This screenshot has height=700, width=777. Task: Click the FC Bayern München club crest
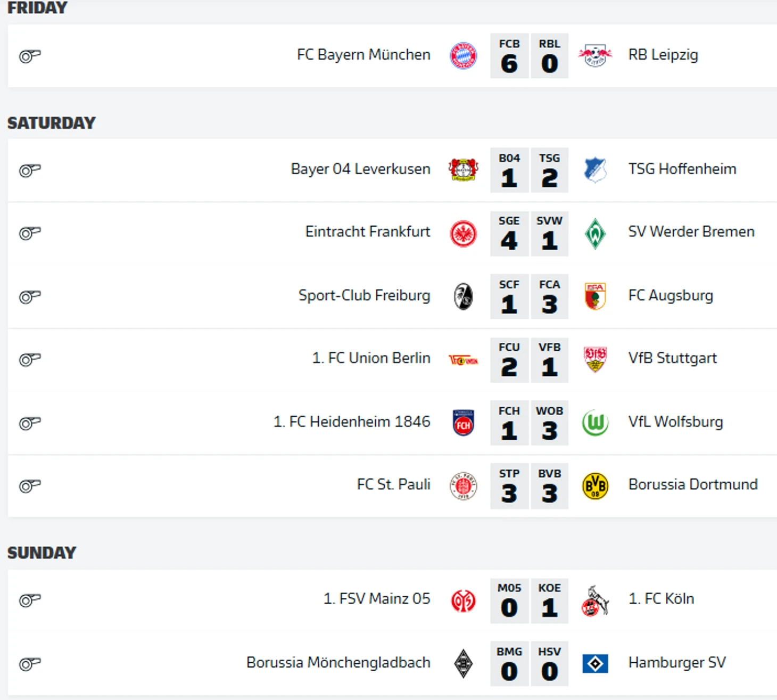coord(463,56)
